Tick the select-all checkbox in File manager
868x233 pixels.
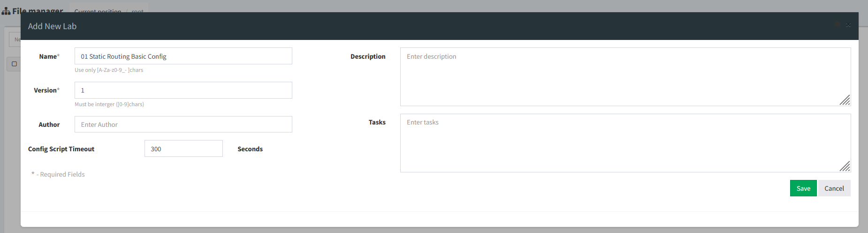pos(14,64)
